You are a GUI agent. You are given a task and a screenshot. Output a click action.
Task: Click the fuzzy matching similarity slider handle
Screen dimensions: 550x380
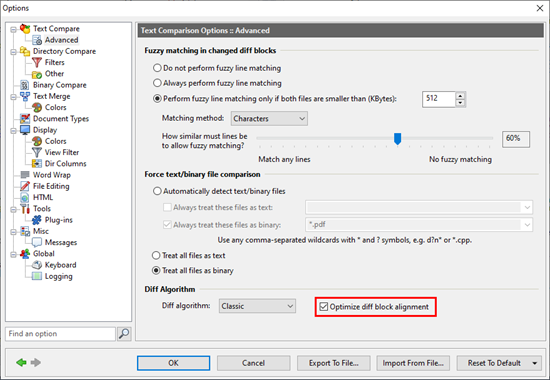(x=397, y=138)
